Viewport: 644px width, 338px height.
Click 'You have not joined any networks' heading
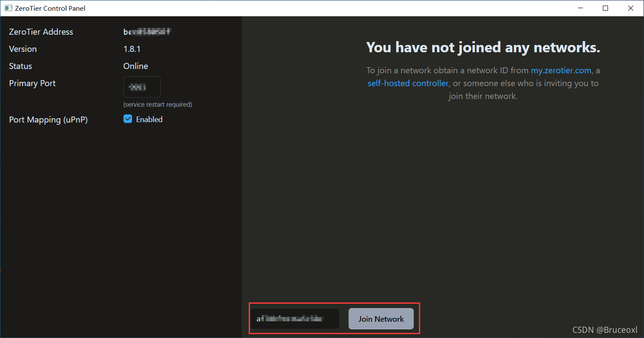click(x=483, y=47)
